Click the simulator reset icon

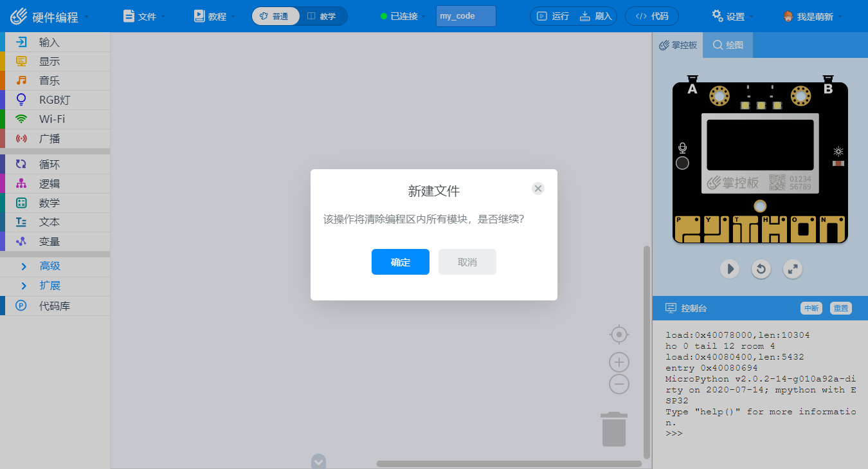761,268
